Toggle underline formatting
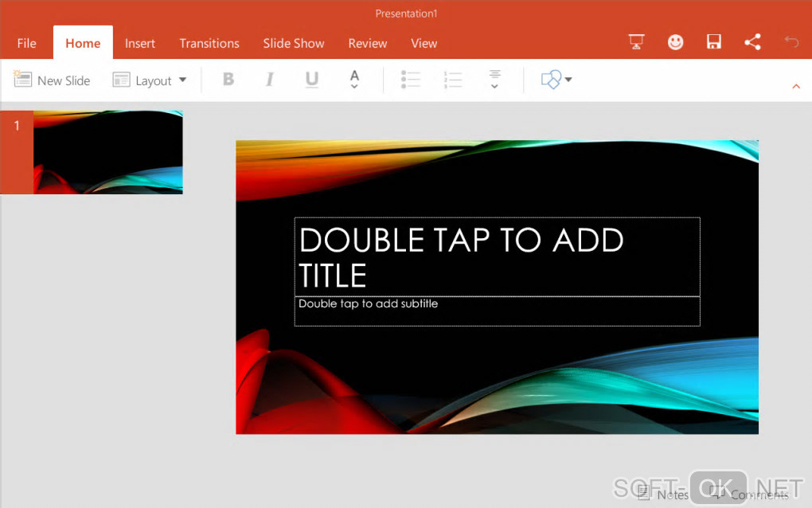 [312, 80]
